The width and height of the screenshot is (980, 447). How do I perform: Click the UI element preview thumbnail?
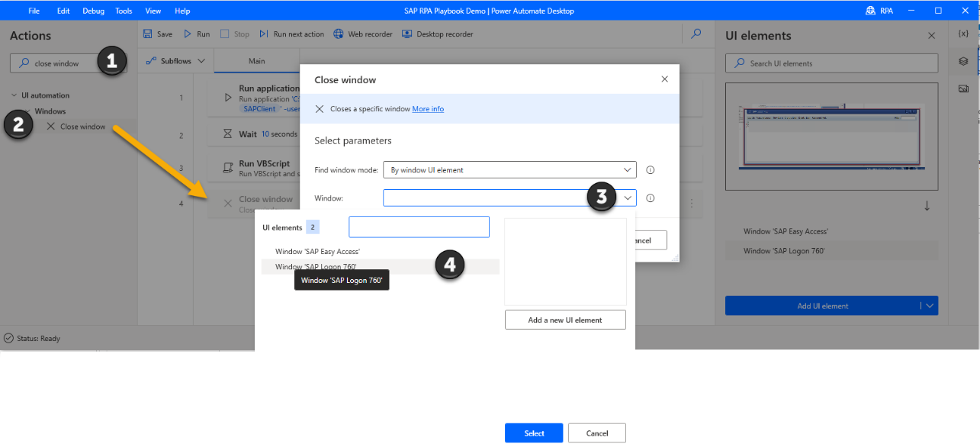click(x=831, y=136)
